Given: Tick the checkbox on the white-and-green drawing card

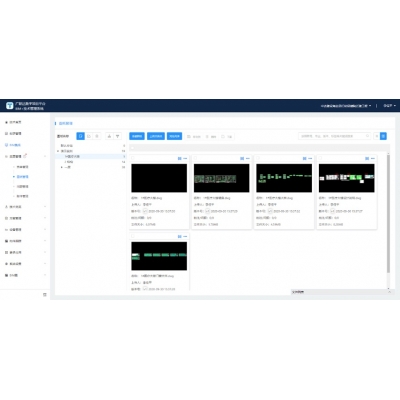Looking at the screenshot, I should point(320,158).
